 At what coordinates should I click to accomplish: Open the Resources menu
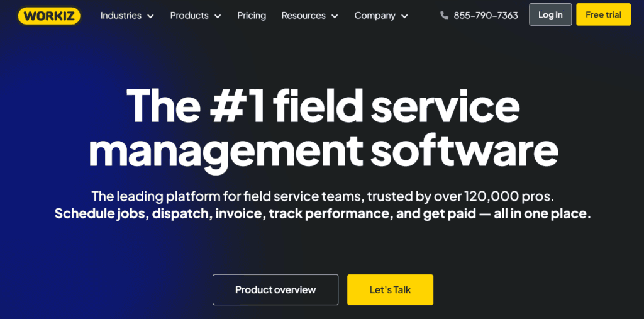pos(303,15)
